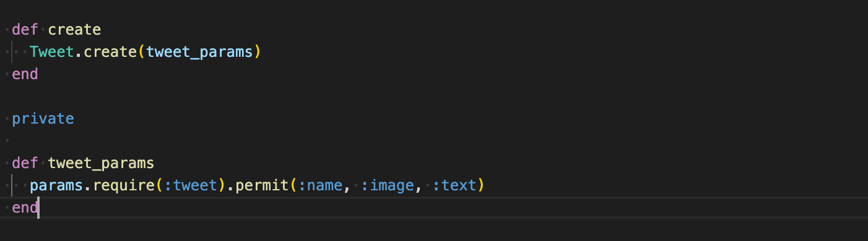Click the opening parenthesis after Tweet.create
This screenshot has height=241, width=868.
tap(142, 52)
